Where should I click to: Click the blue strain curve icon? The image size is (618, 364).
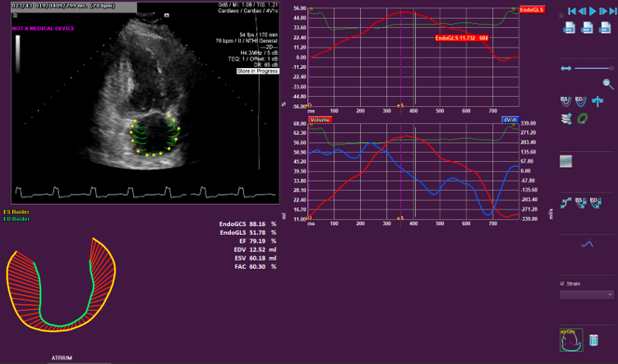coord(587,244)
